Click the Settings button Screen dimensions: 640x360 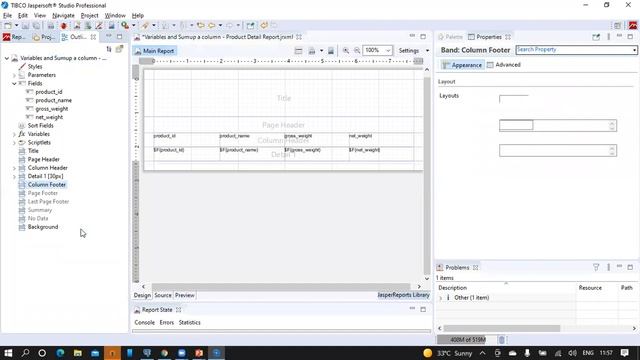pyautogui.click(x=409, y=51)
